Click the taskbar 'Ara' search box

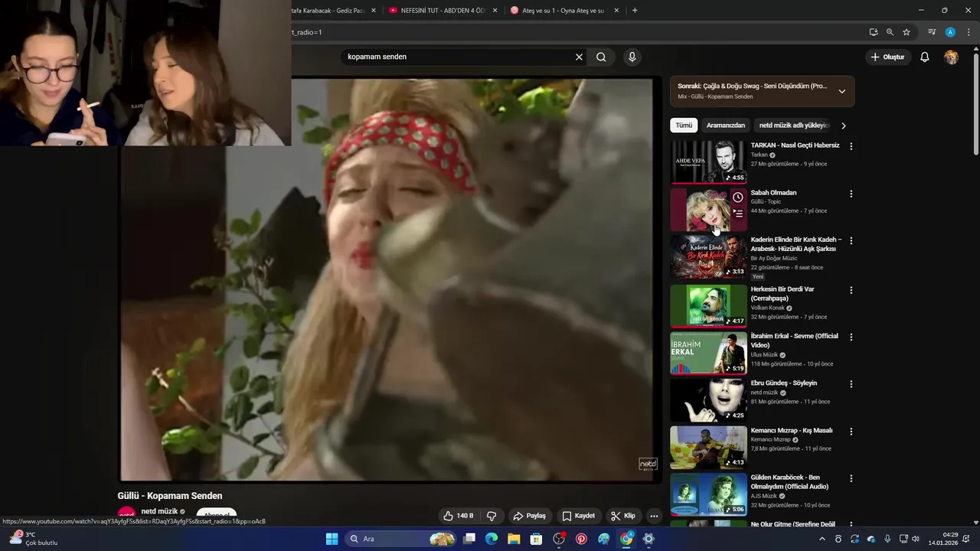(400, 539)
